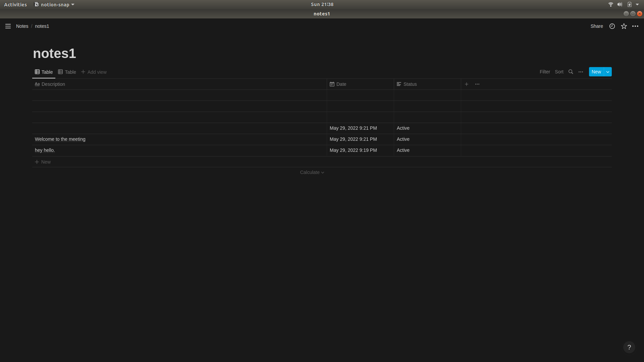Image resolution: width=644 pixels, height=362 pixels.
Task: Toggle favorite star for this page
Action: 624,26
